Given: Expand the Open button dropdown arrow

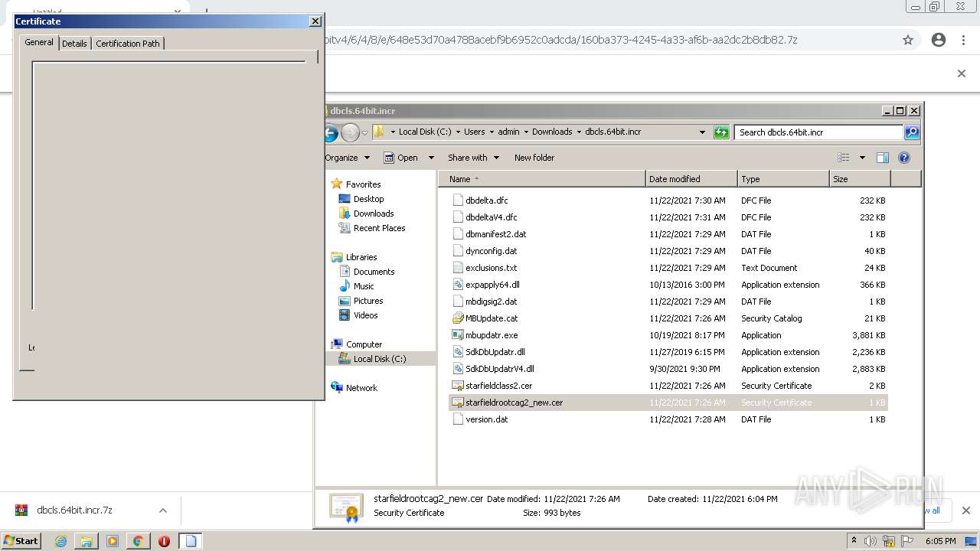Looking at the screenshot, I should 430,158.
